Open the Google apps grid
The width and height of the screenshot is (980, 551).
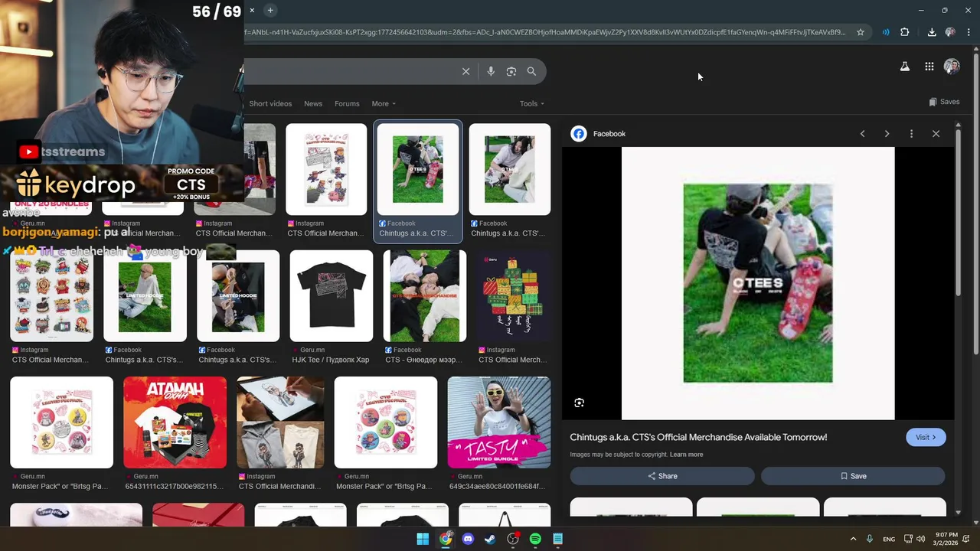point(929,67)
